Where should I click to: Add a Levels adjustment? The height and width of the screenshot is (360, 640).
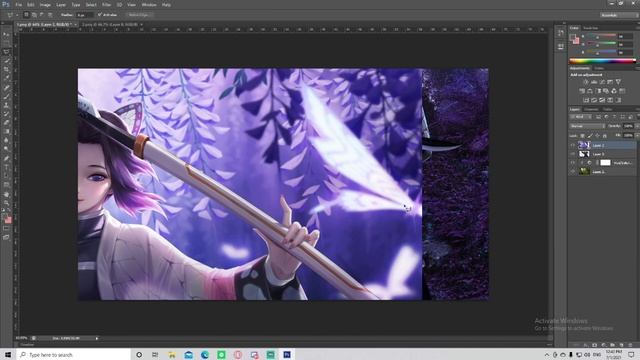(594, 82)
